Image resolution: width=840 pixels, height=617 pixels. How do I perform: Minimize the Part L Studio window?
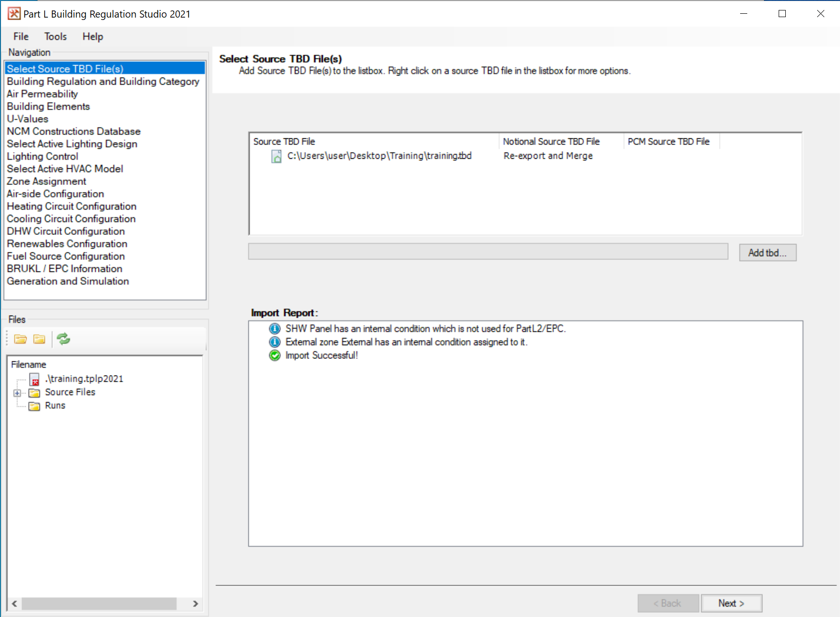(x=744, y=14)
